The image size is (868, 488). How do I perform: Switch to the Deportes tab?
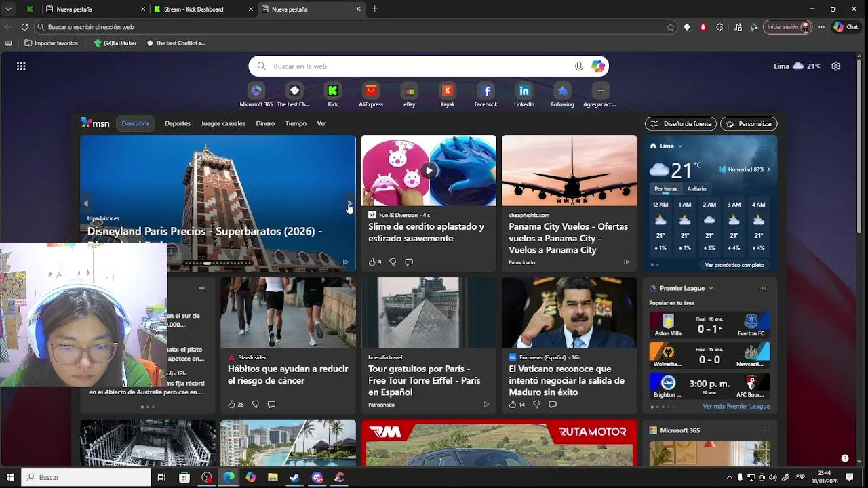coord(178,123)
